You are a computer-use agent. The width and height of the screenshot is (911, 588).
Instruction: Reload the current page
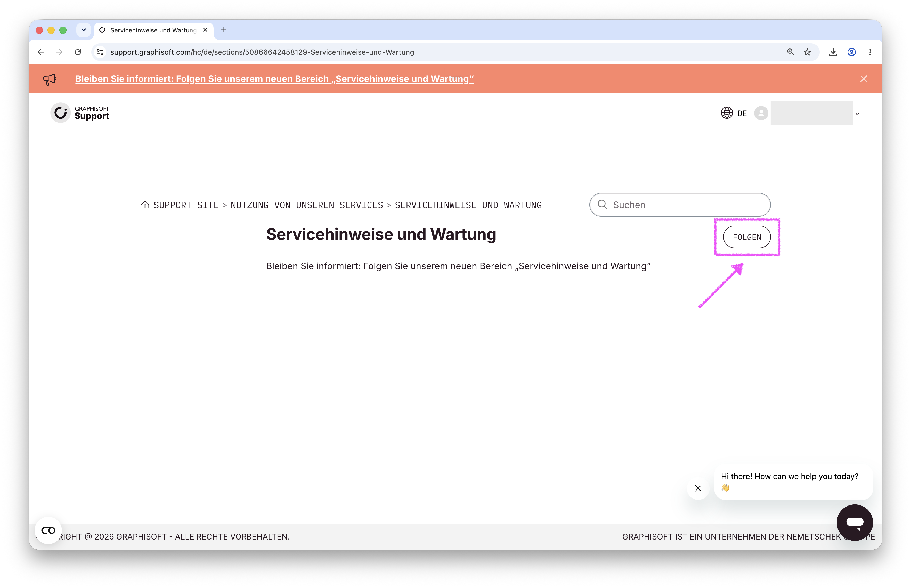(x=78, y=52)
